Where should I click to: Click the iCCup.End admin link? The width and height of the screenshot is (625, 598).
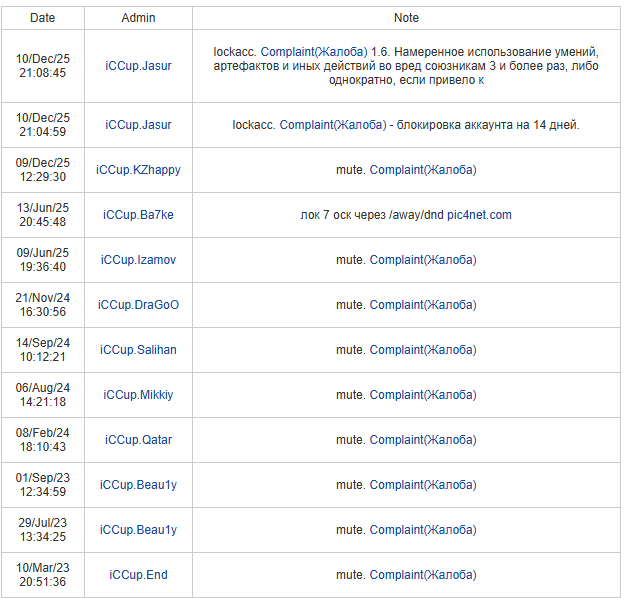tap(138, 575)
